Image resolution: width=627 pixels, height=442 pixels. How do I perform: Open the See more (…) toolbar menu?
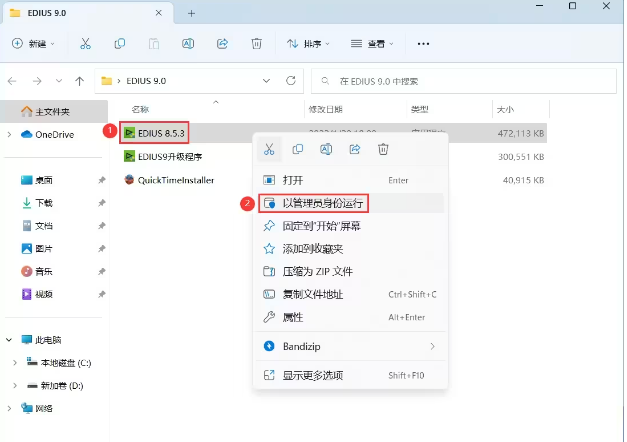click(423, 44)
